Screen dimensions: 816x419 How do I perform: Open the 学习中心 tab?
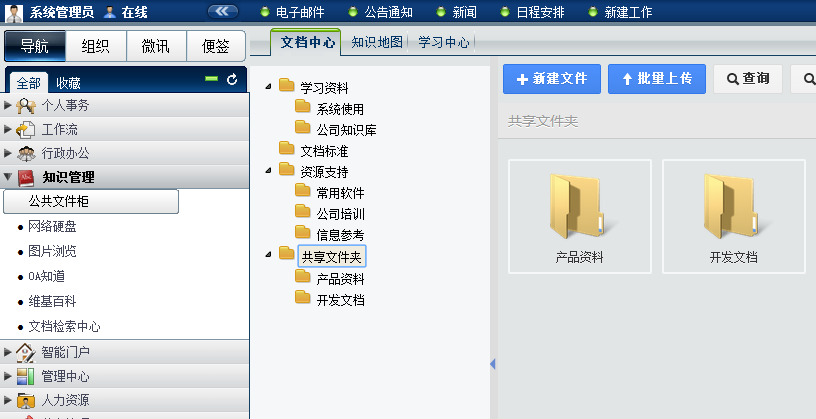[x=443, y=43]
